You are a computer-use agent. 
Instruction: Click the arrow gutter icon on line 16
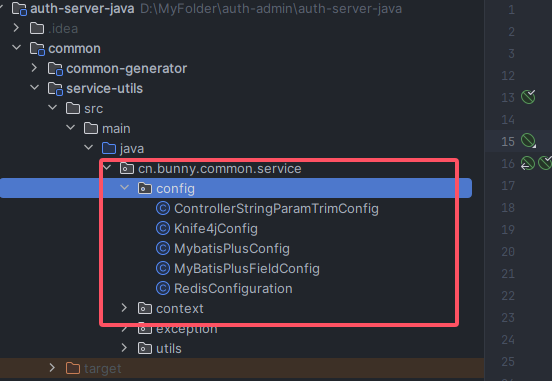[528, 163]
